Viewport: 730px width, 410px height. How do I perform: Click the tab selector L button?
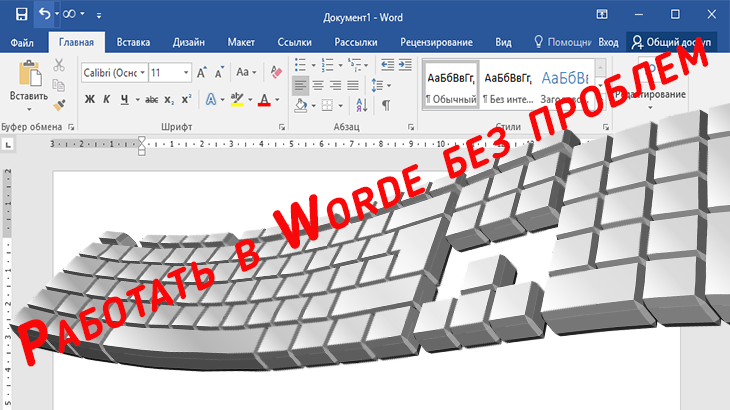coord(8,145)
